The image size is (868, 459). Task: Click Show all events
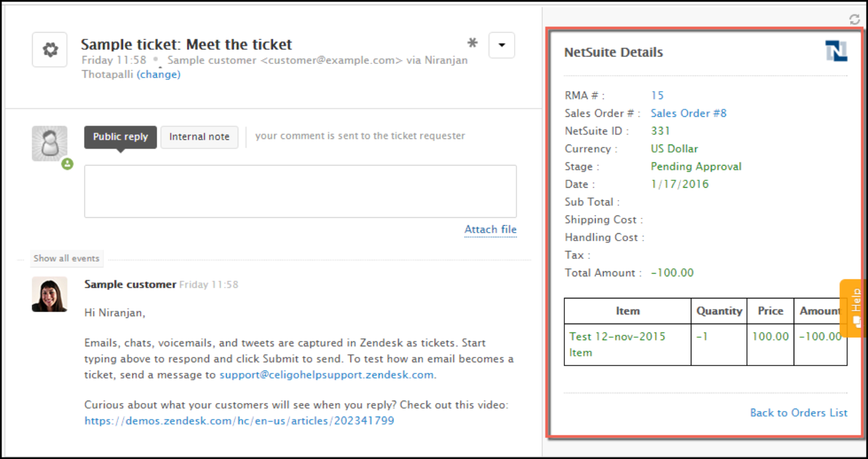pyautogui.click(x=66, y=258)
